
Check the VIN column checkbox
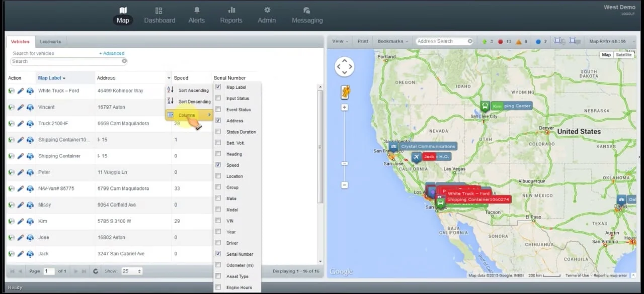(x=218, y=221)
